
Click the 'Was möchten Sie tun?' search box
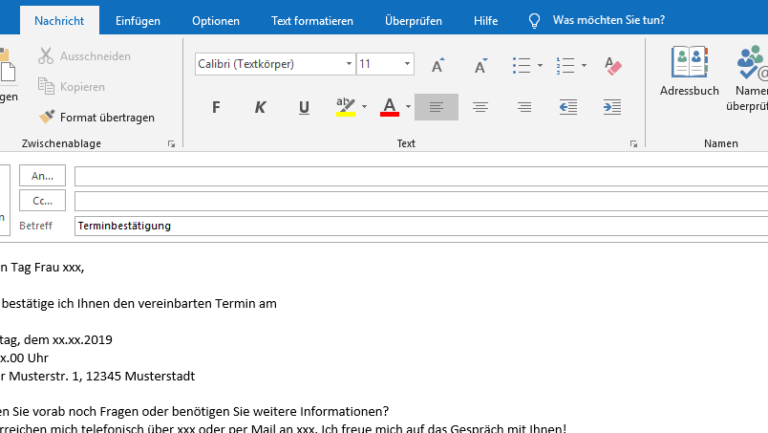pyautogui.click(x=609, y=20)
